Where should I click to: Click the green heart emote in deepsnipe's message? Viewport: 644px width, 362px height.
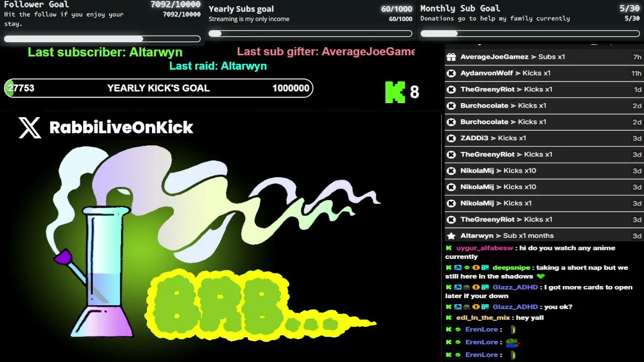click(x=541, y=277)
